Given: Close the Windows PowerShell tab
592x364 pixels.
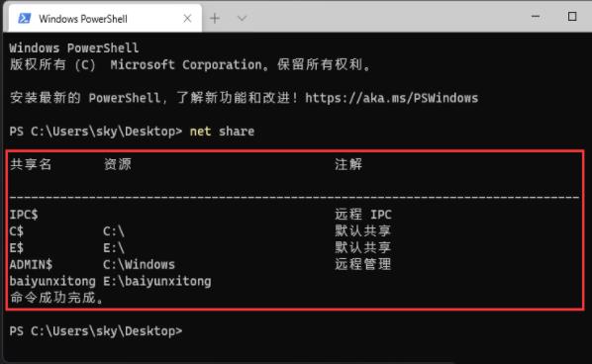Looking at the screenshot, I should (187, 18).
